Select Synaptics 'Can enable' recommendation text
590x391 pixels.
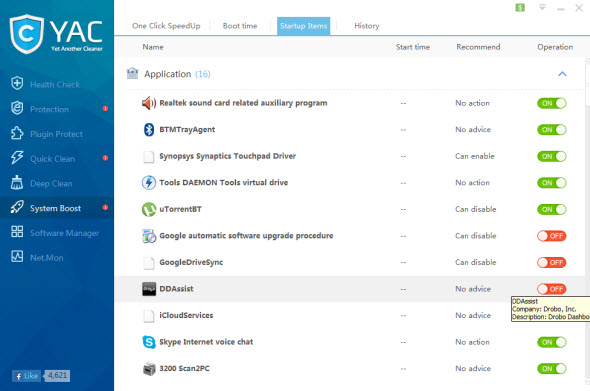click(x=474, y=156)
